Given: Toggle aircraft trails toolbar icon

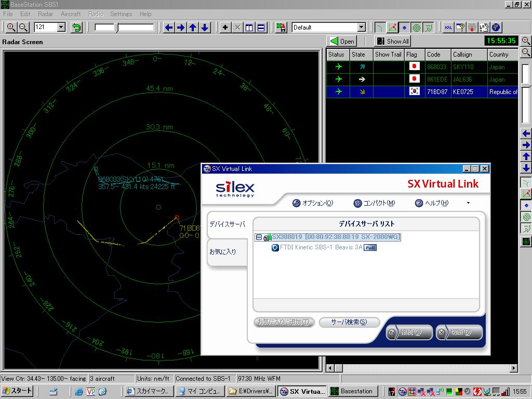Looking at the screenshot, I should [x=380, y=28].
